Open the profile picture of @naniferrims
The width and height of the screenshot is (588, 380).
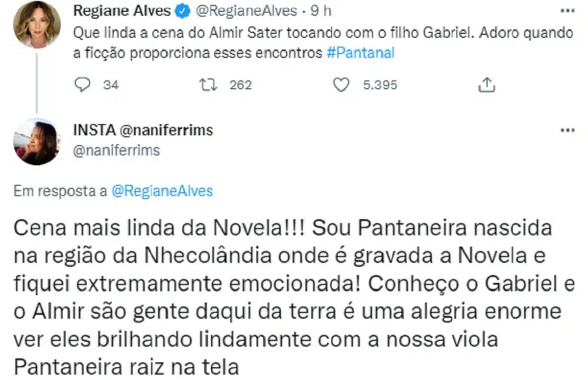(x=37, y=141)
